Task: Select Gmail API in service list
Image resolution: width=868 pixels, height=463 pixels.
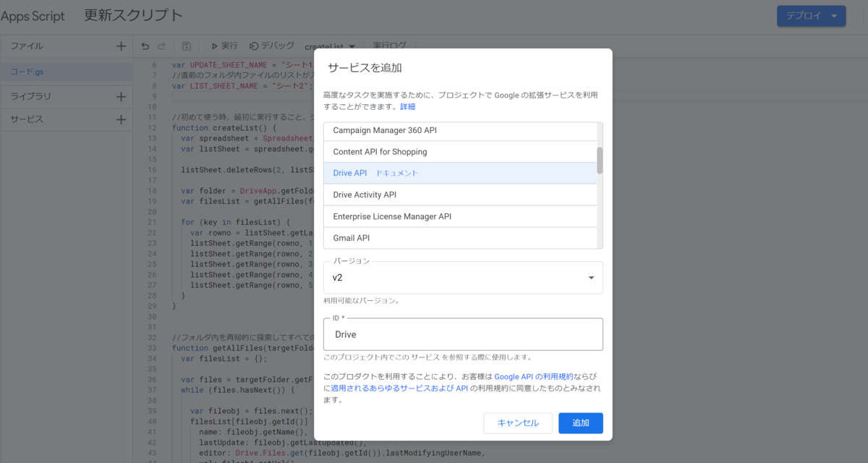Action: (x=461, y=238)
